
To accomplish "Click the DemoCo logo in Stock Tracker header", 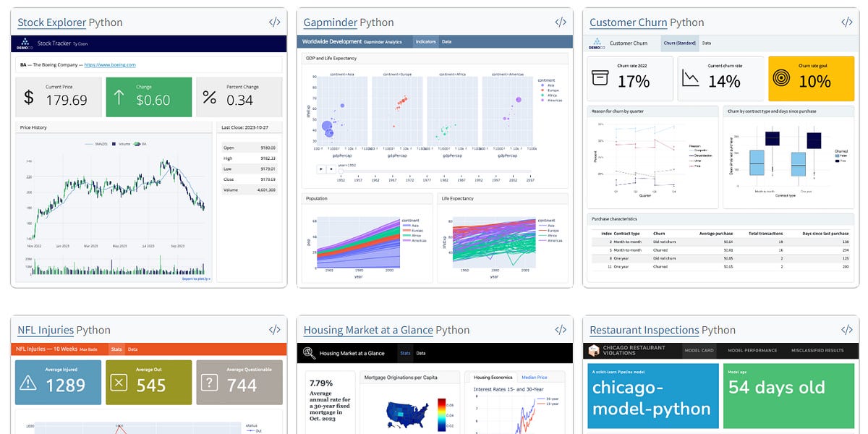I will tap(24, 43).
